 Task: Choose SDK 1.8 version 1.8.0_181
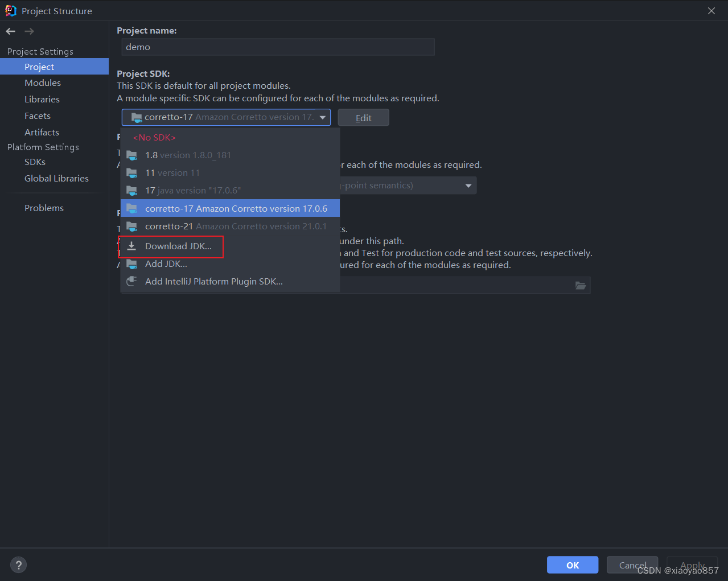230,155
